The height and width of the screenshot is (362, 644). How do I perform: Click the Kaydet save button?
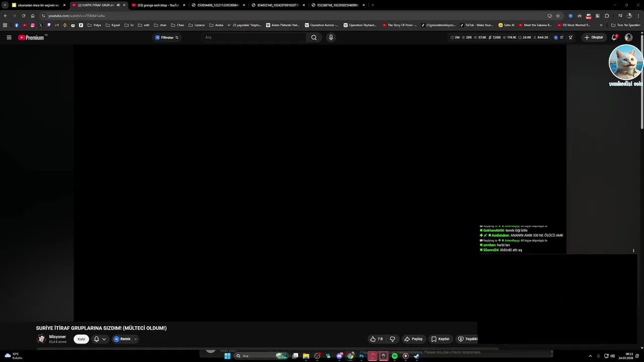[440, 339]
